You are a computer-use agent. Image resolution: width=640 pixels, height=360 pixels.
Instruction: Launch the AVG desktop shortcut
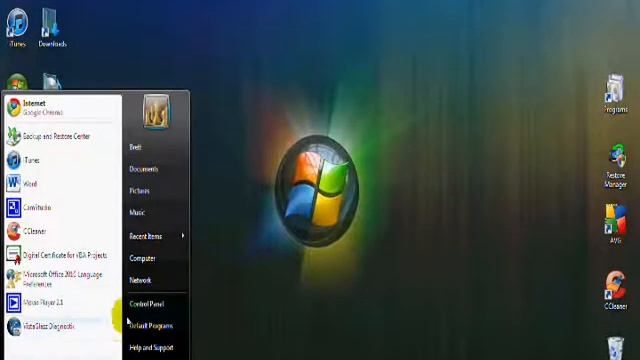coord(616,219)
